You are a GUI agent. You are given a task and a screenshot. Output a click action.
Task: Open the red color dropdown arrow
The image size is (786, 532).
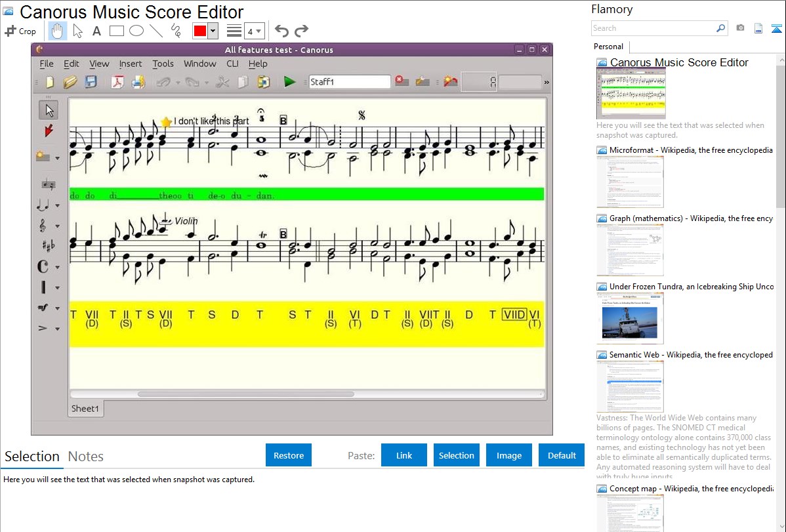pyautogui.click(x=213, y=31)
